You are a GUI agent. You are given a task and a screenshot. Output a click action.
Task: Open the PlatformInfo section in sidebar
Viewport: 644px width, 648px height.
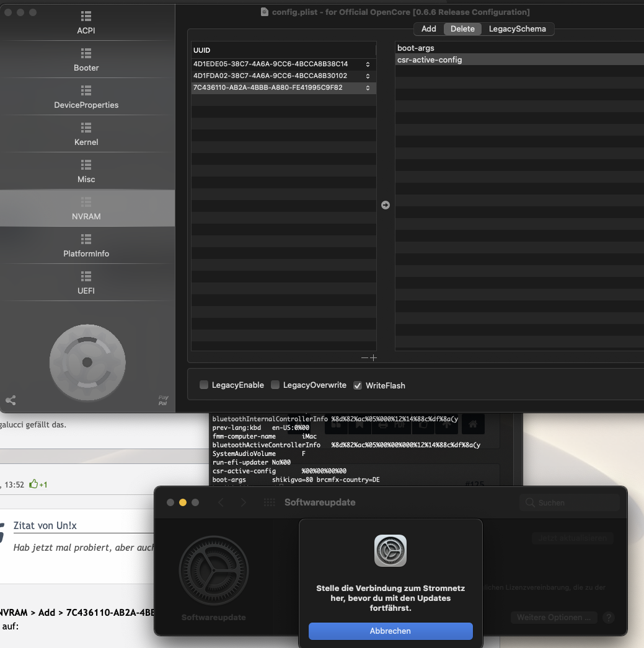pyautogui.click(x=86, y=246)
